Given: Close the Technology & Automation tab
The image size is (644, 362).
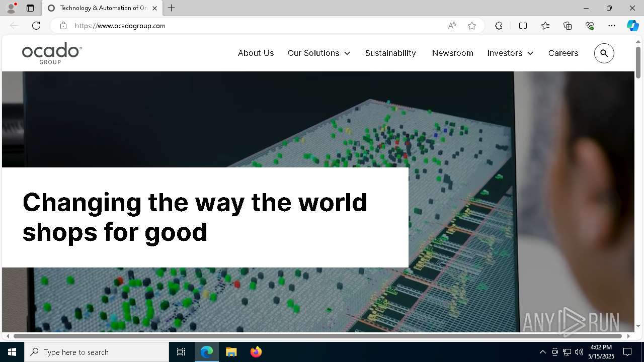Looking at the screenshot, I should [x=154, y=8].
